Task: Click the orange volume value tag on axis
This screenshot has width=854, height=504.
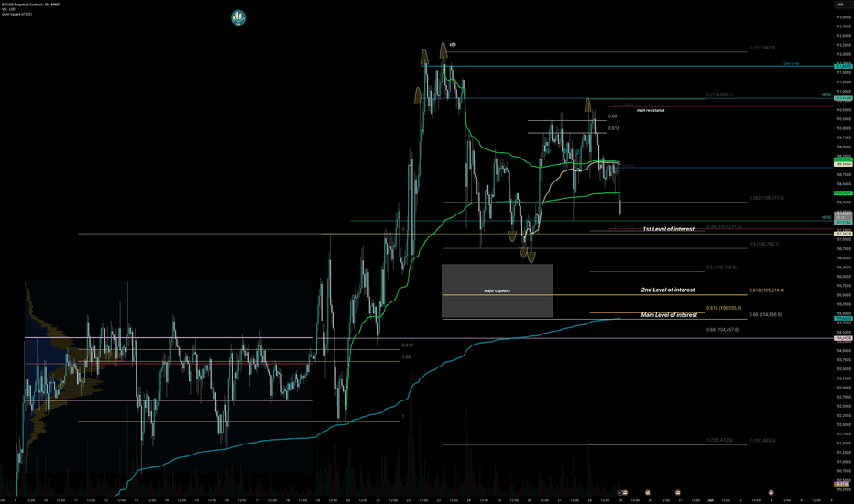Action: coord(842,484)
